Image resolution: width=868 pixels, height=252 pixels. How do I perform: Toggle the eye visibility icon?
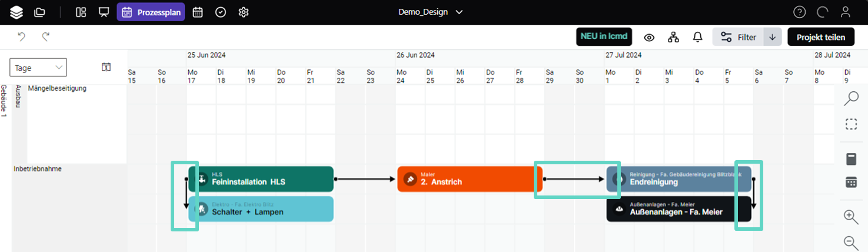[x=649, y=37]
